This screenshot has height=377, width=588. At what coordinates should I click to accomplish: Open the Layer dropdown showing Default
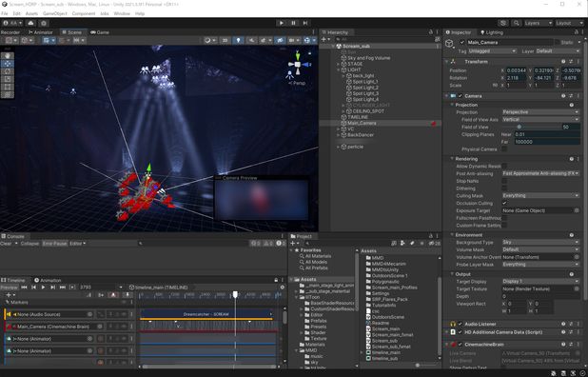pyautogui.click(x=558, y=51)
